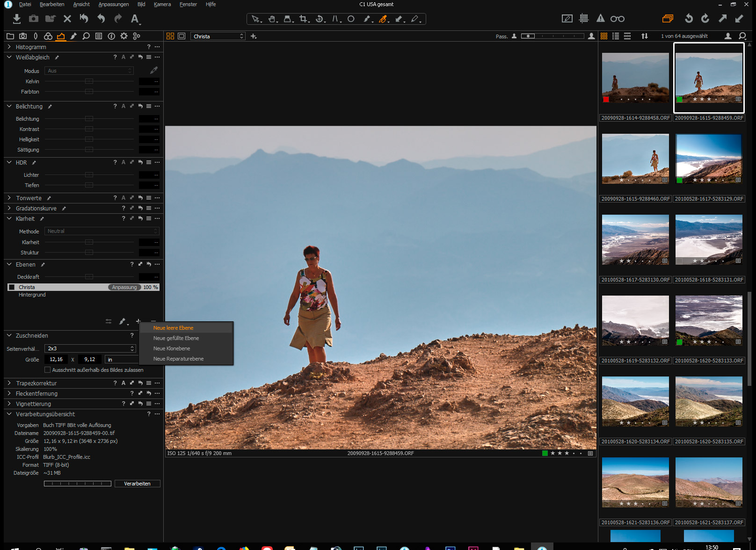Click the Redo arrow icon
Screen dimensions: 756x550
(118, 18)
